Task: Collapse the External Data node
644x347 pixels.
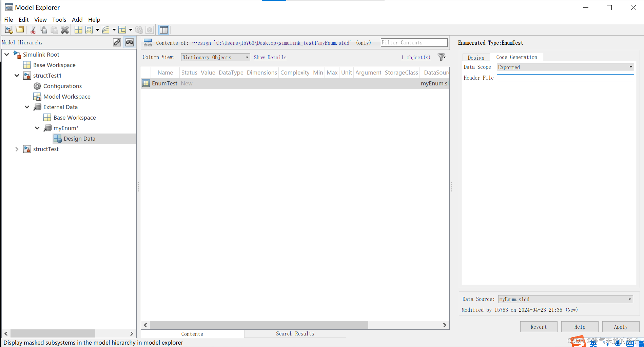Action: coord(27,107)
